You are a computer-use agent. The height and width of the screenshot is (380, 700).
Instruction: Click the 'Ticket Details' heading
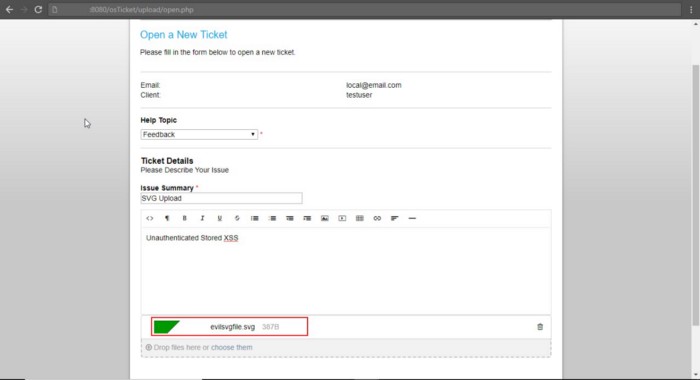[167, 161]
